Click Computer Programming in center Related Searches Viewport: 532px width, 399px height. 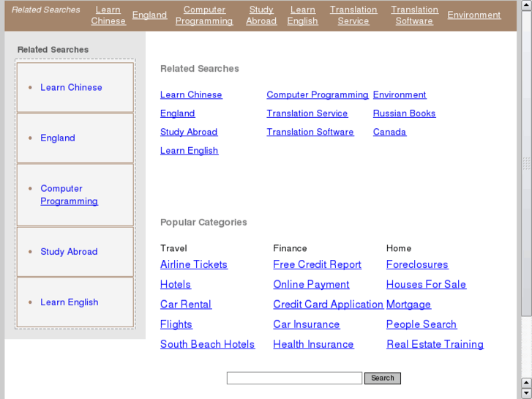pos(318,94)
